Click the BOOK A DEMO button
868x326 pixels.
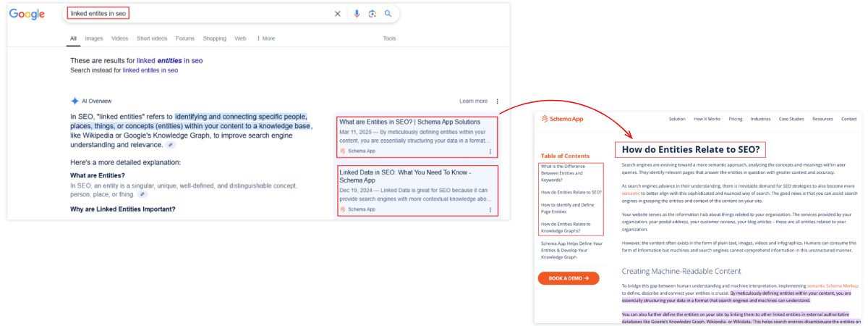click(569, 278)
